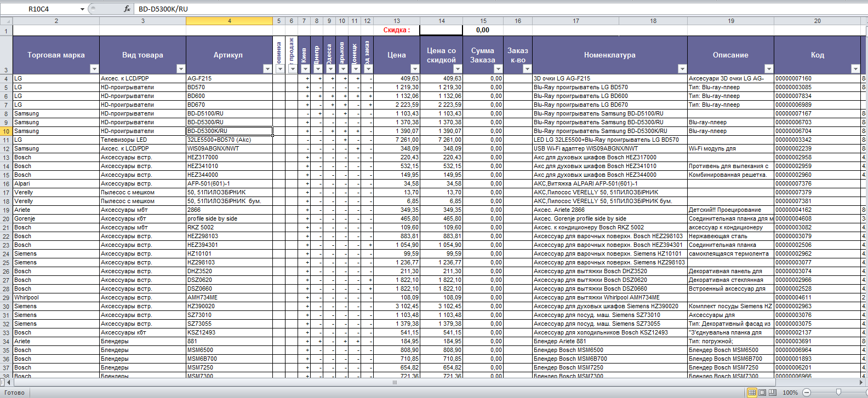This screenshot has width=868, height=398.
Task: Click the zoom out minus button
Action: click(x=807, y=393)
